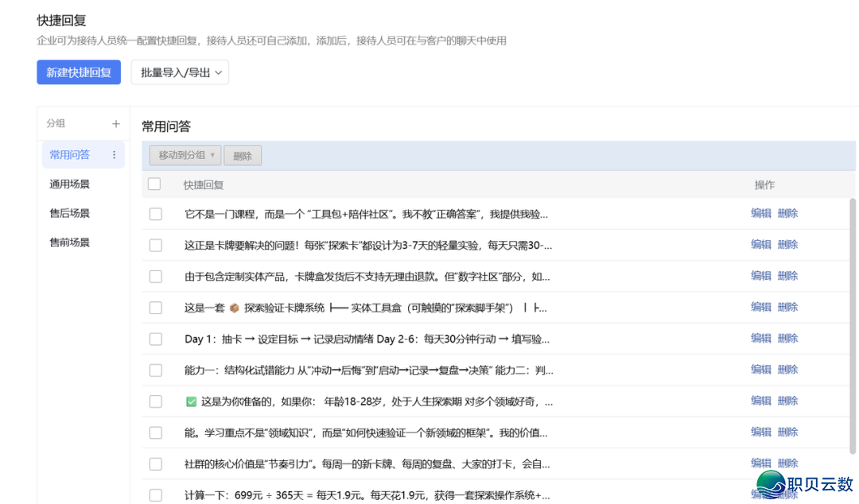Edit the 它不是一门课程 quick reply

[761, 213]
